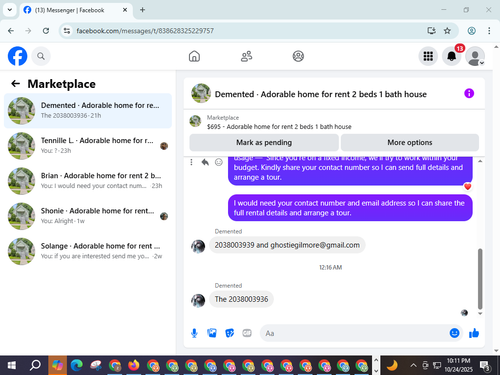Send a thumbs-up like

[x=474, y=333]
